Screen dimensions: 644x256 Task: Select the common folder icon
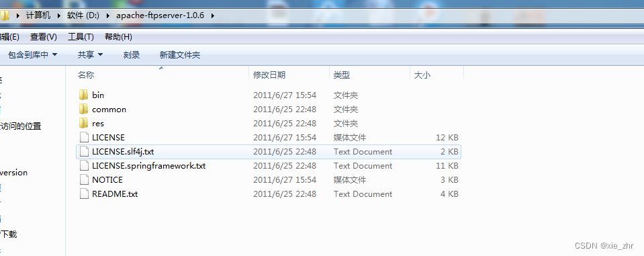(x=83, y=110)
